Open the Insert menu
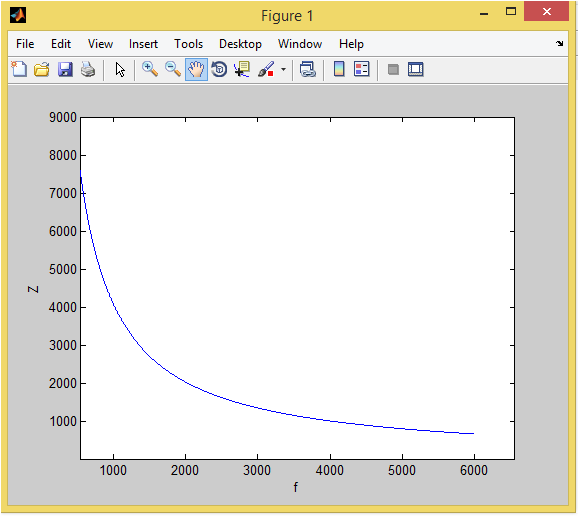Screen dimensions: 580x518 click(143, 44)
